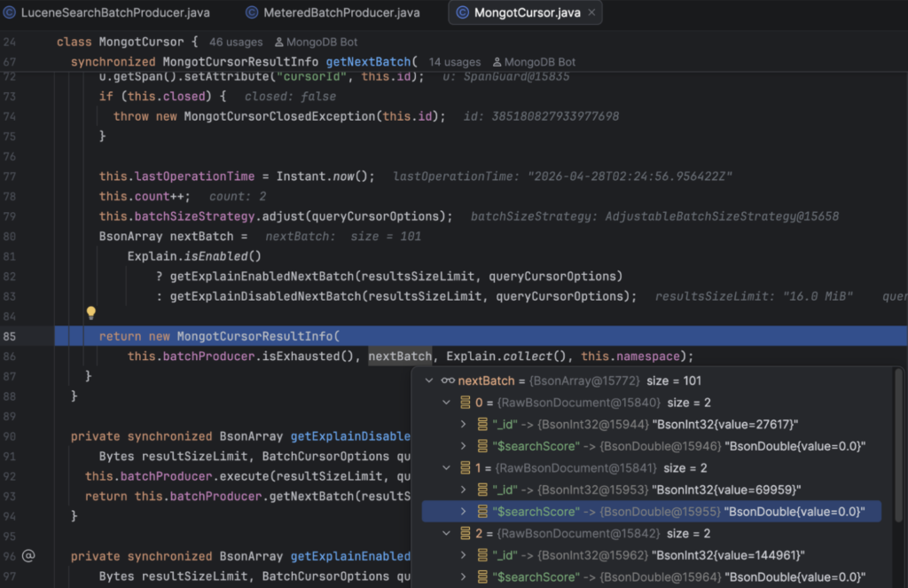
Task: Click the watch glasses icon beside nextBatch
Action: tap(448, 380)
